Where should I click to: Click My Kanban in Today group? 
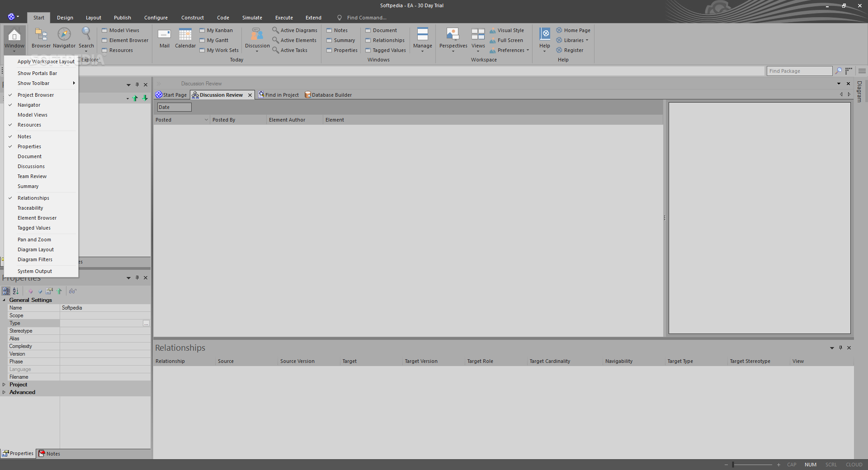coord(216,30)
